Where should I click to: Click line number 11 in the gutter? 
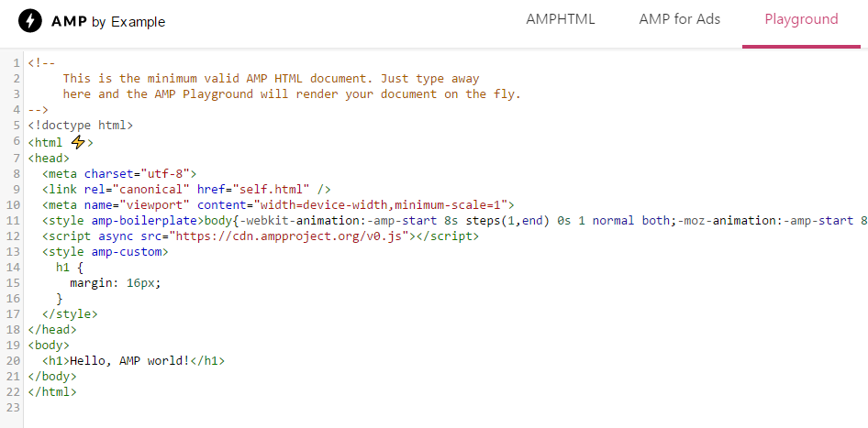15,220
